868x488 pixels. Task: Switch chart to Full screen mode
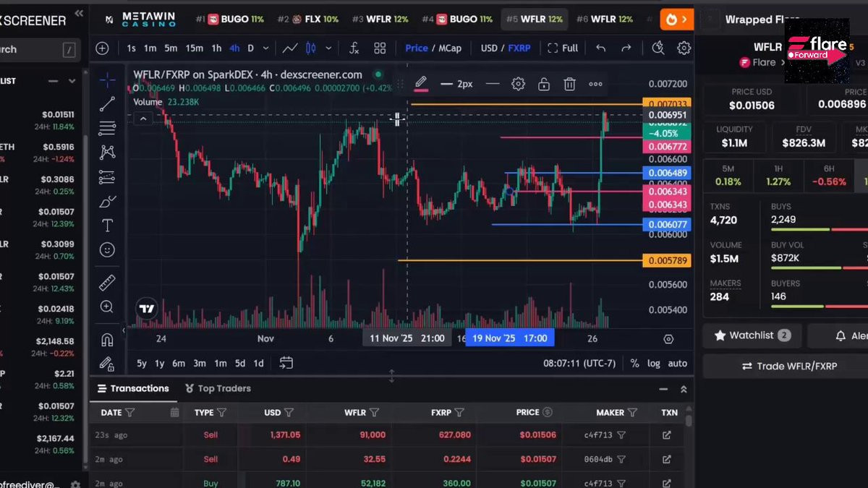click(x=563, y=48)
